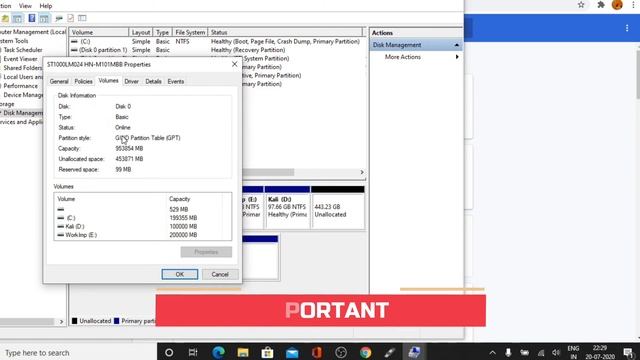Click the checkmark properties toolbar icon
The image size is (640, 360).
click(x=71, y=18)
